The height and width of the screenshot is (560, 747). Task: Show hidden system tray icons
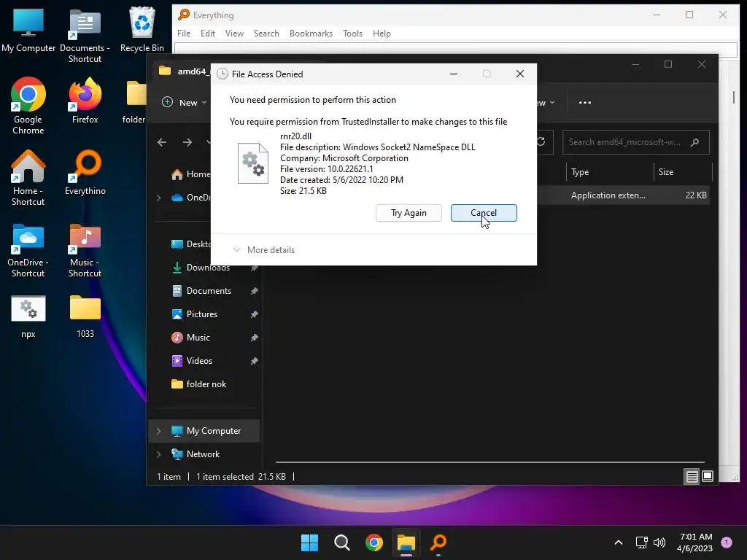(x=619, y=542)
